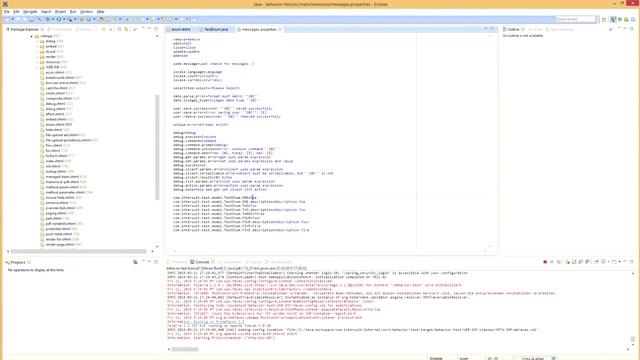Select the layout folder

point(51,52)
